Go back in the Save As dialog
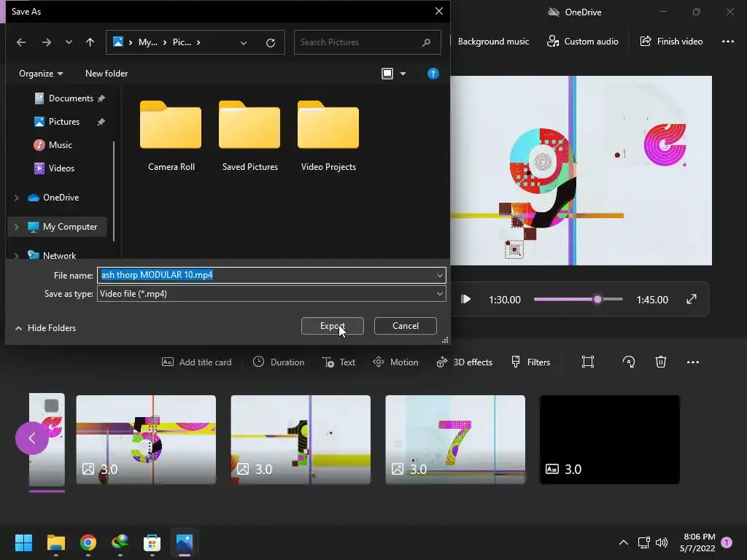The width and height of the screenshot is (747, 560). [21, 42]
